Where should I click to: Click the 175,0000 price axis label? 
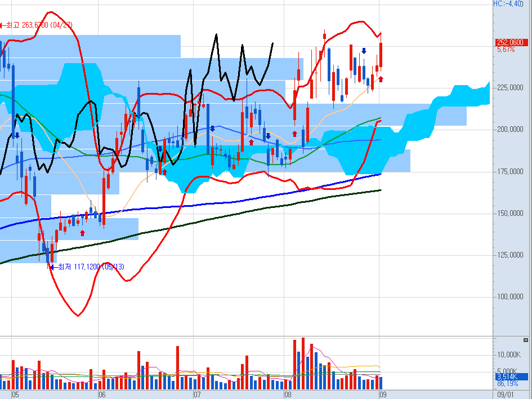[x=510, y=171]
